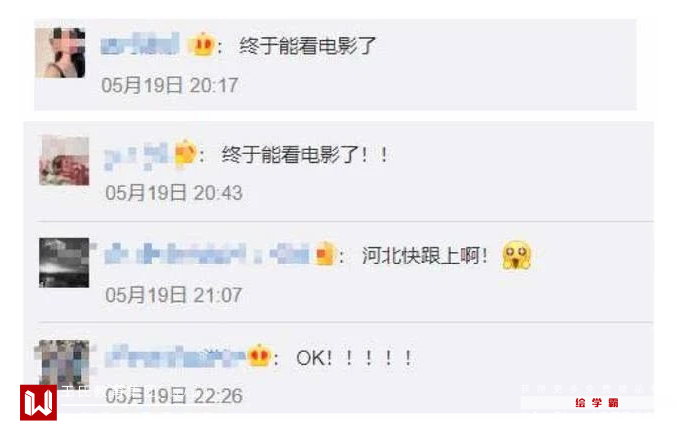Click the dark landscape avatar of third commenter
The width and height of the screenshot is (696, 435).
coord(64,263)
